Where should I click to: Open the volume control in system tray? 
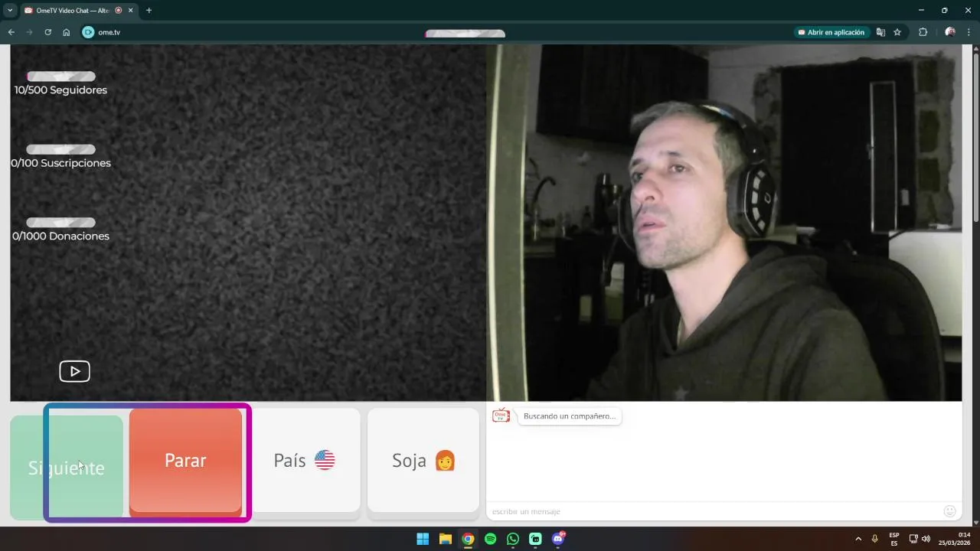926,539
